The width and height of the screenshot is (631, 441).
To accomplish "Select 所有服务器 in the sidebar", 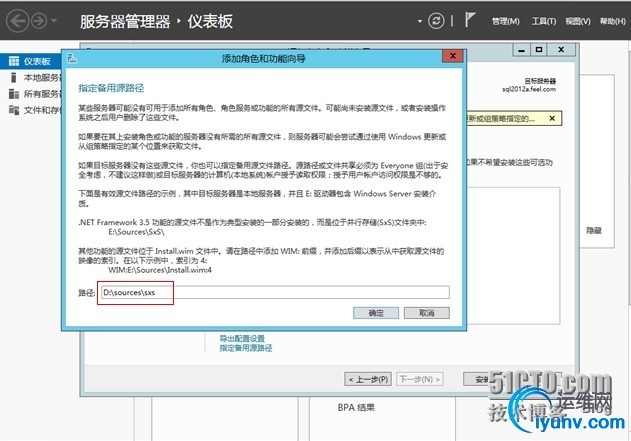I will click(x=42, y=94).
